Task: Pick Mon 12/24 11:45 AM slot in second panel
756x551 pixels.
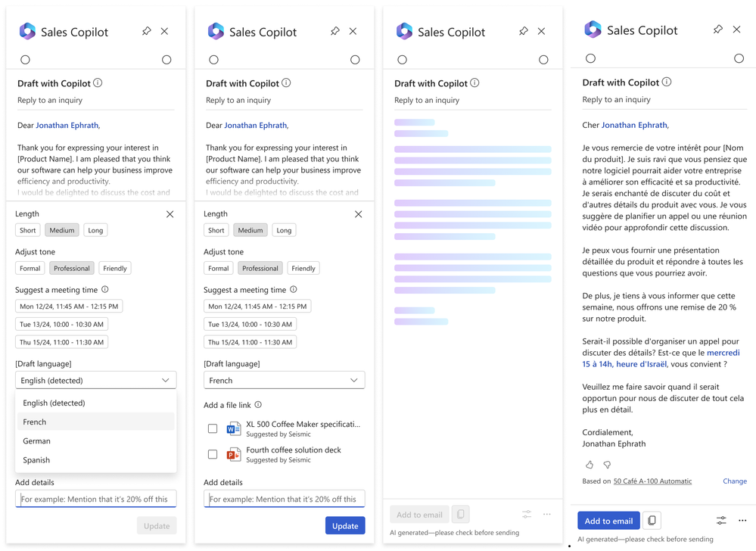Action: 257,307
